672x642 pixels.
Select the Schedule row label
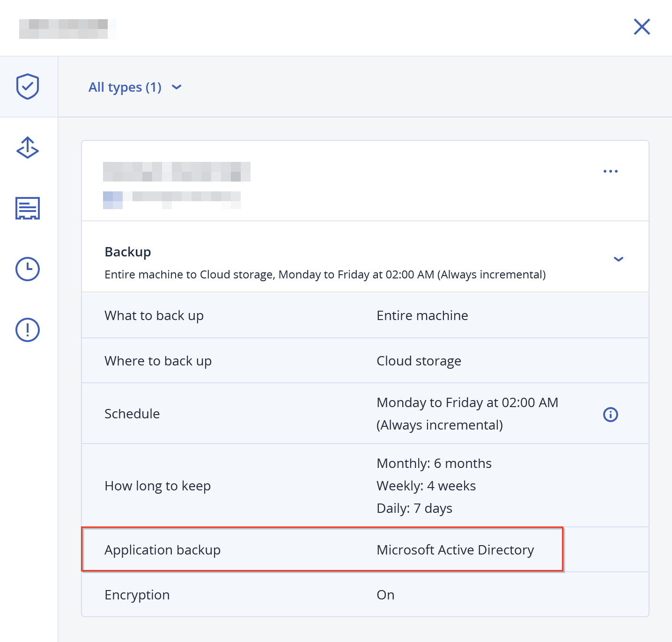[132, 414]
